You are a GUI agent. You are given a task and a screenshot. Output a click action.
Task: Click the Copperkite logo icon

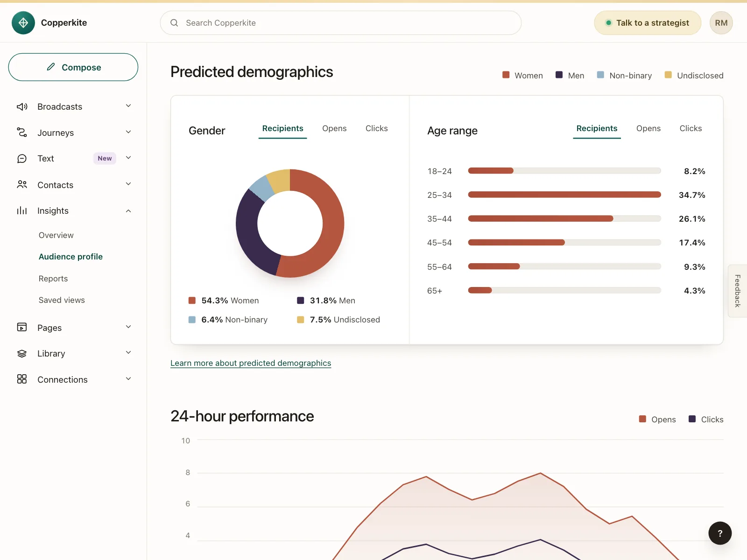click(23, 23)
